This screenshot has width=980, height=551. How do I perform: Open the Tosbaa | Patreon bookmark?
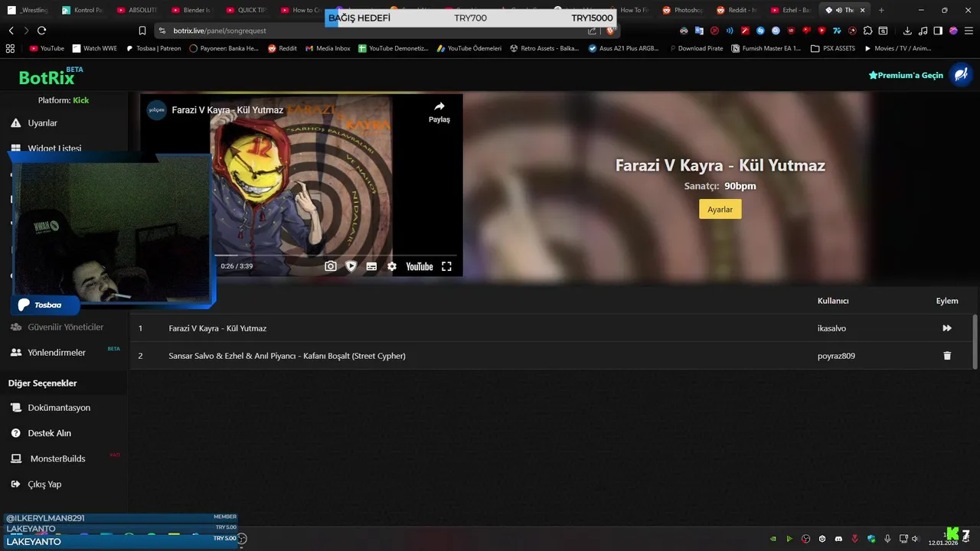[153, 48]
